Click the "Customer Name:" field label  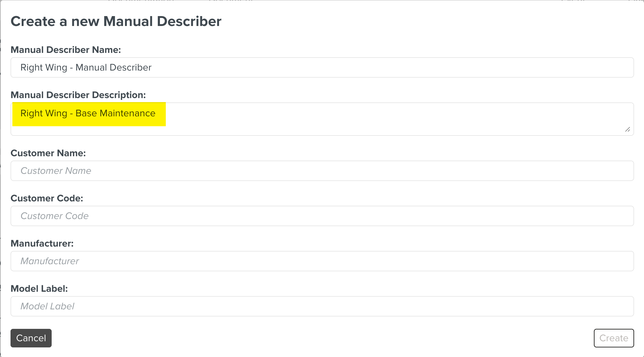[48, 153]
